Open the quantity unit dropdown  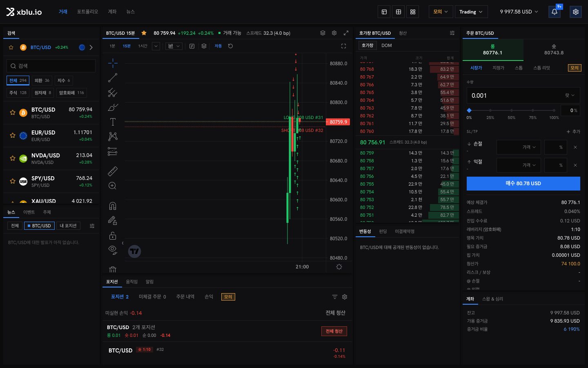click(570, 96)
